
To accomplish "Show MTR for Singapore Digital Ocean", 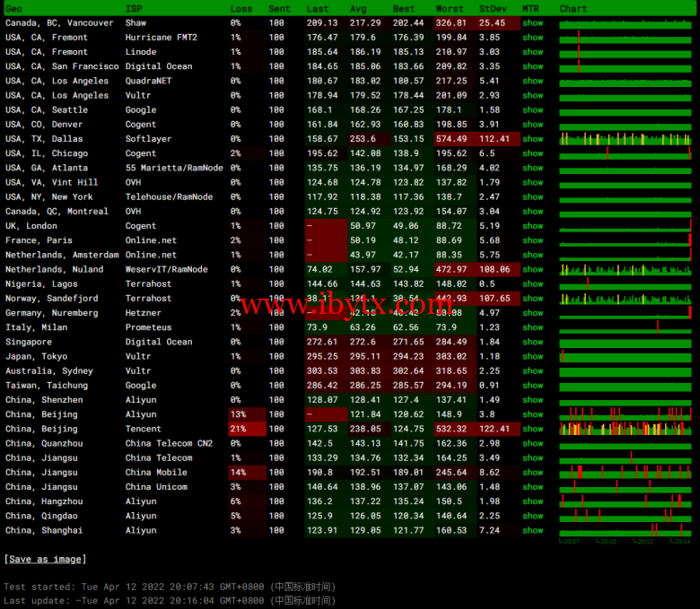I will pyautogui.click(x=533, y=342).
